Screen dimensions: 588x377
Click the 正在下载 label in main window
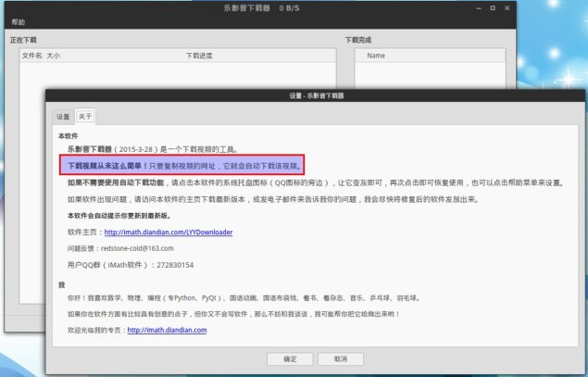click(x=23, y=40)
